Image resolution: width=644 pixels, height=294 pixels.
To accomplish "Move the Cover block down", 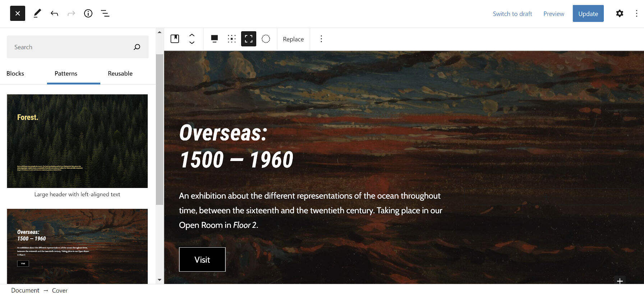I will pos(192,42).
